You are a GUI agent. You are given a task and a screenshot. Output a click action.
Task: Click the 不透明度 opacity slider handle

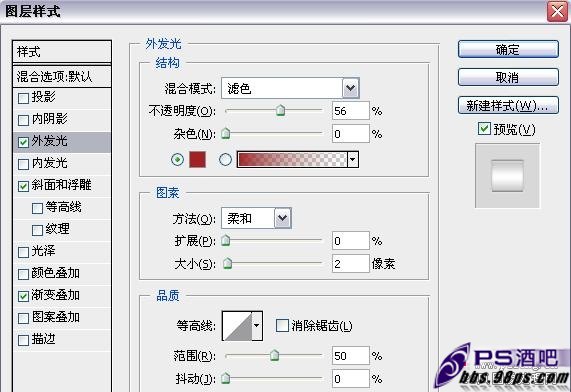click(280, 110)
